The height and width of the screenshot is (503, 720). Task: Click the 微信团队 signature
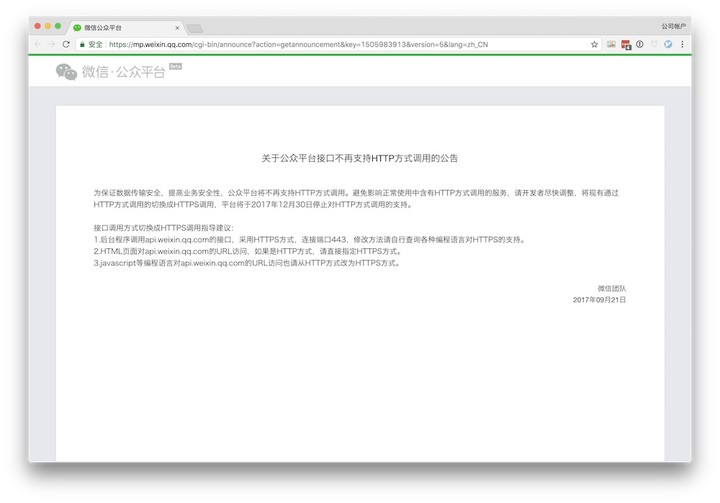[x=612, y=288]
